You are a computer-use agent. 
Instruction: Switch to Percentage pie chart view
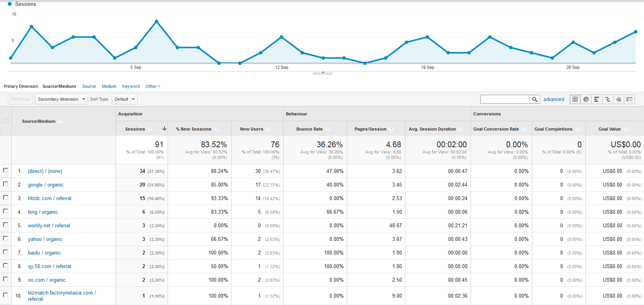pos(586,99)
